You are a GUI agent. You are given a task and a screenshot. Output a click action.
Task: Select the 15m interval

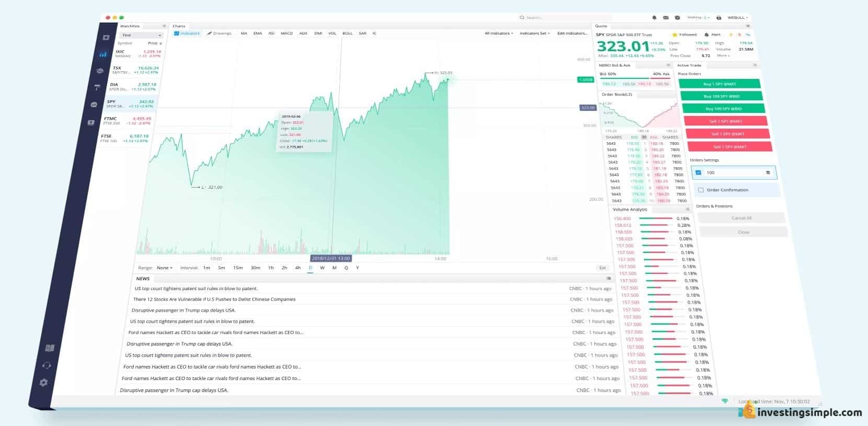238,268
